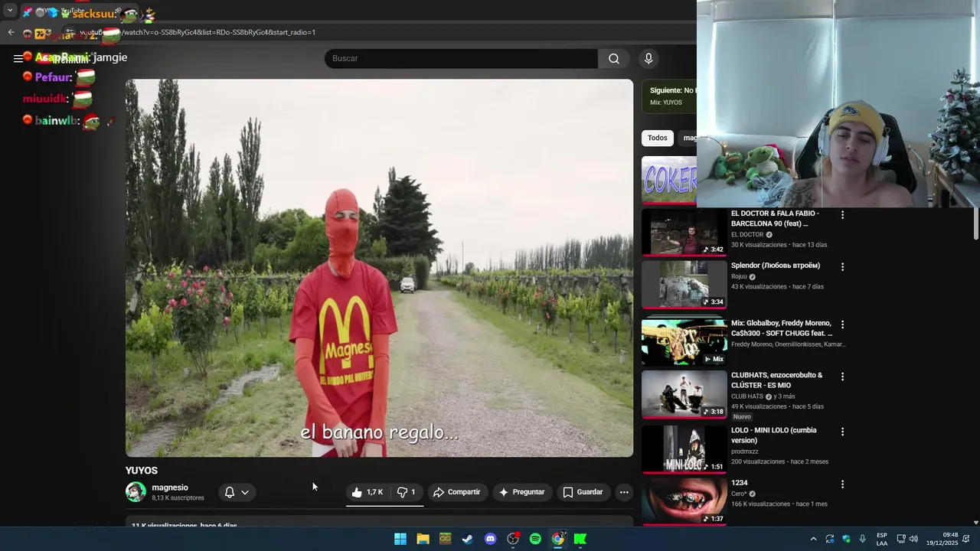
Task: Select the Todos filter chip
Action: click(658, 138)
